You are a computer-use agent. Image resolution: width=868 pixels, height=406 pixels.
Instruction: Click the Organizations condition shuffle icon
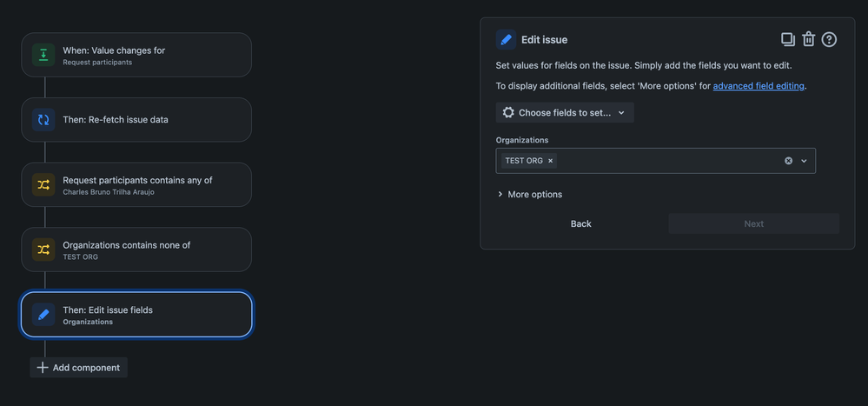pyautogui.click(x=43, y=250)
